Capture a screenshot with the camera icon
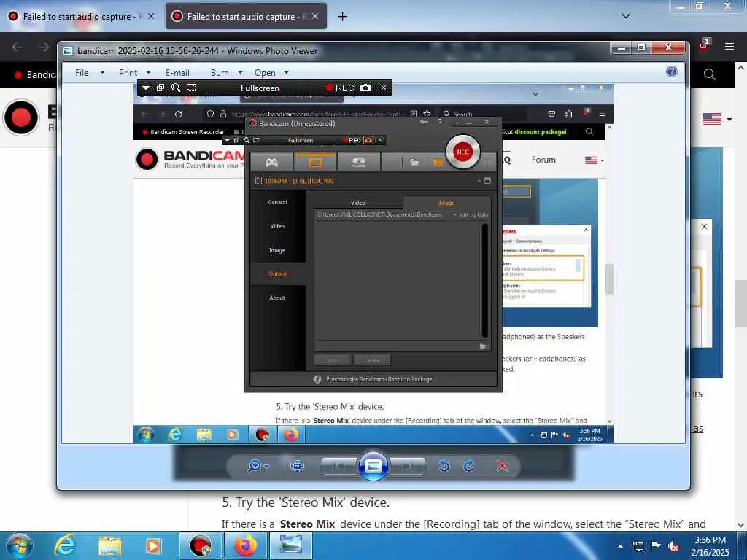This screenshot has height=560, width=747. [x=365, y=87]
